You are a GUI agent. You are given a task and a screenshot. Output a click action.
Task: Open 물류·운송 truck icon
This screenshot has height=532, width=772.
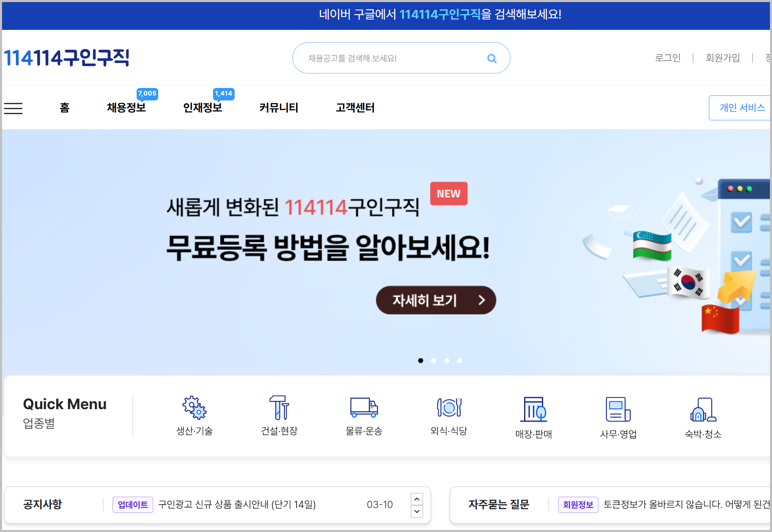[x=364, y=407]
